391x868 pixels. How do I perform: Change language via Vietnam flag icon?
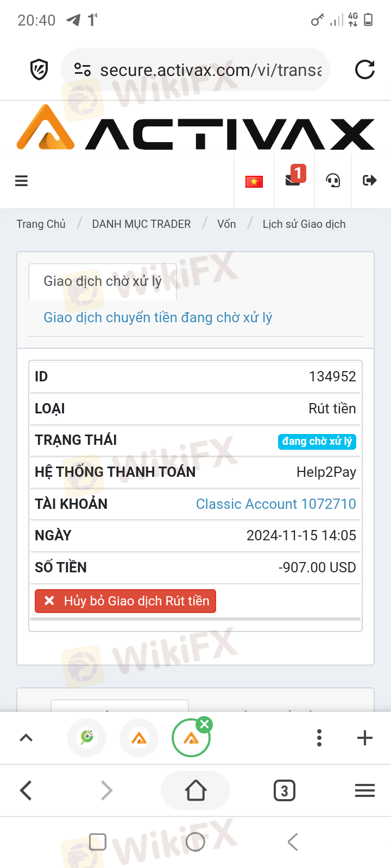click(x=254, y=181)
